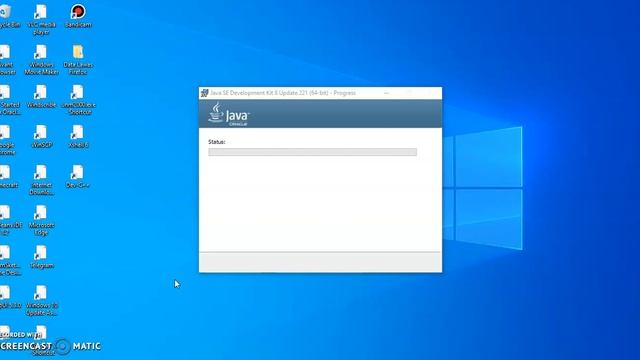The height and width of the screenshot is (360, 640).
Task: Open the Xshell 6 desktop shortcut
Action: [x=78, y=136]
